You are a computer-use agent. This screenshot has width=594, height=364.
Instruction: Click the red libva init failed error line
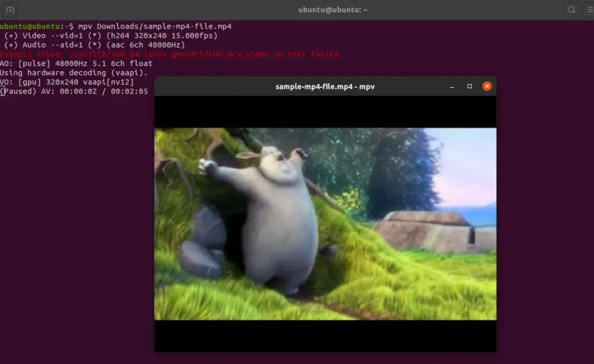click(x=170, y=54)
